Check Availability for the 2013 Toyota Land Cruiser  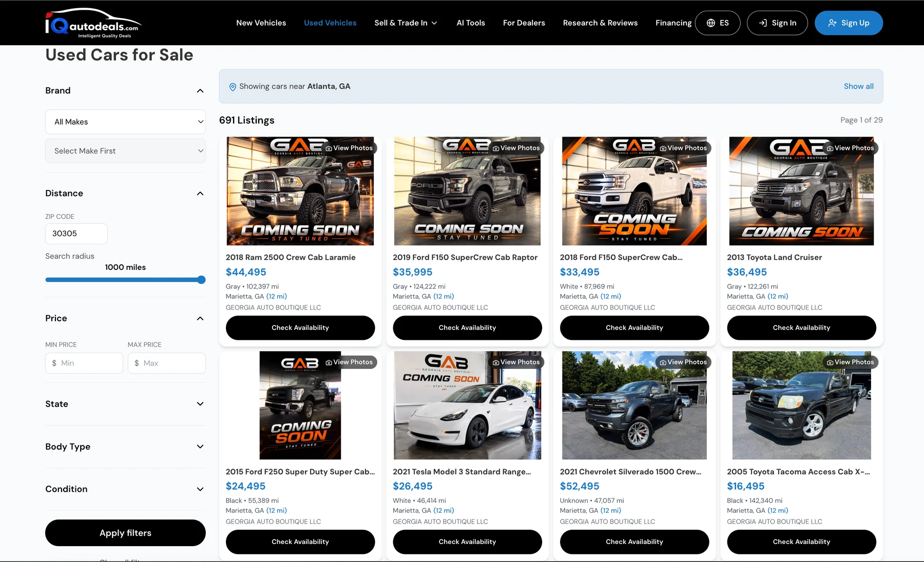point(801,327)
